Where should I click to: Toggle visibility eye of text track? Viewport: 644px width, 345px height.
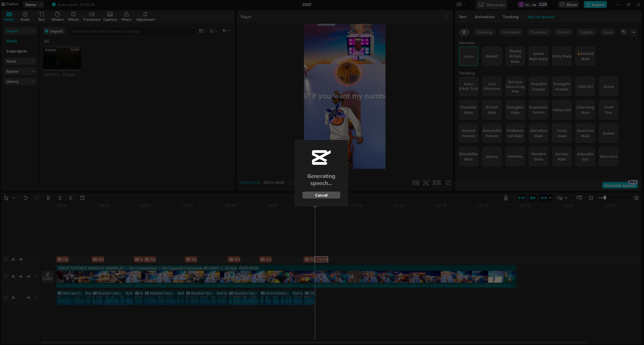(x=21, y=259)
